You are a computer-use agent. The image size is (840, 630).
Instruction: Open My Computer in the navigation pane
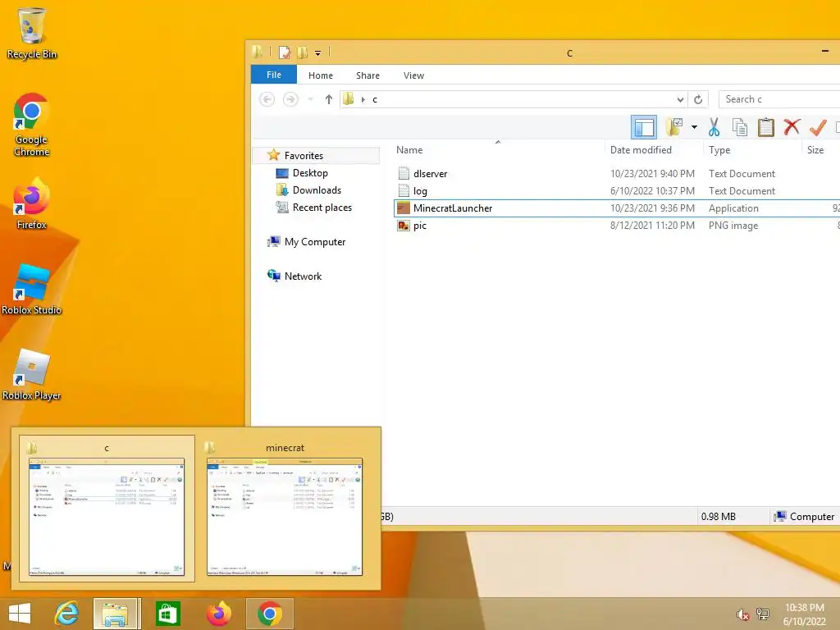(x=315, y=242)
